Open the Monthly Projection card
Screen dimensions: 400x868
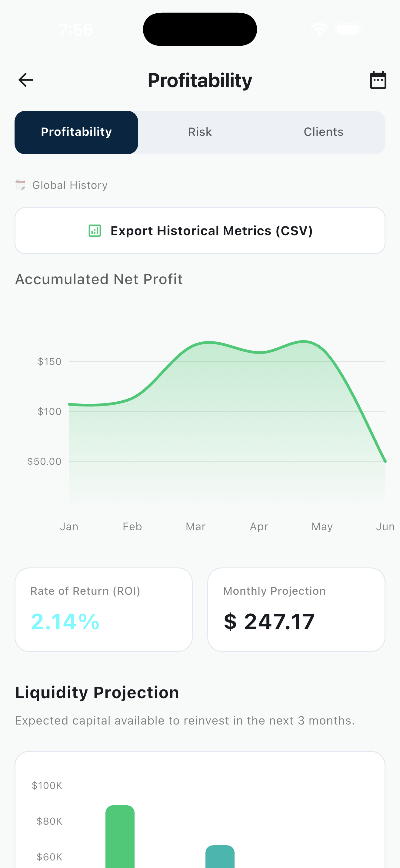tap(296, 610)
